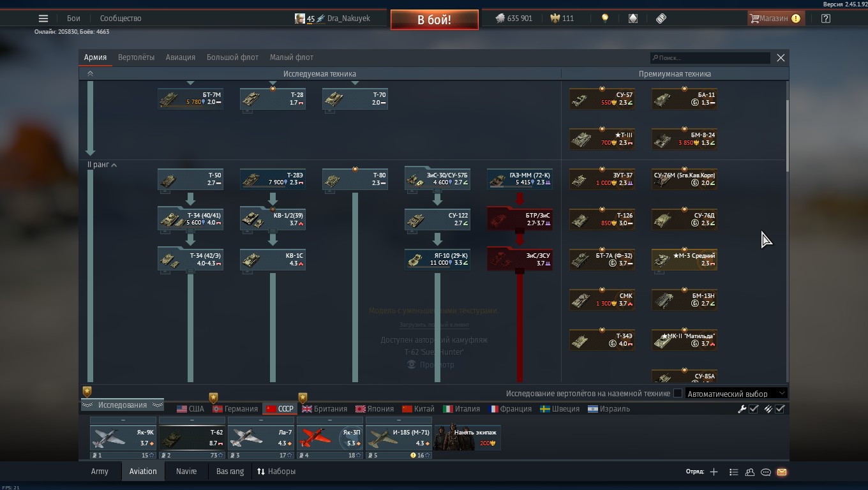Image resolution: width=868 pixels, height=490 pixels.
Task: Select the KV-1S tank card
Action: pyautogui.click(x=273, y=260)
